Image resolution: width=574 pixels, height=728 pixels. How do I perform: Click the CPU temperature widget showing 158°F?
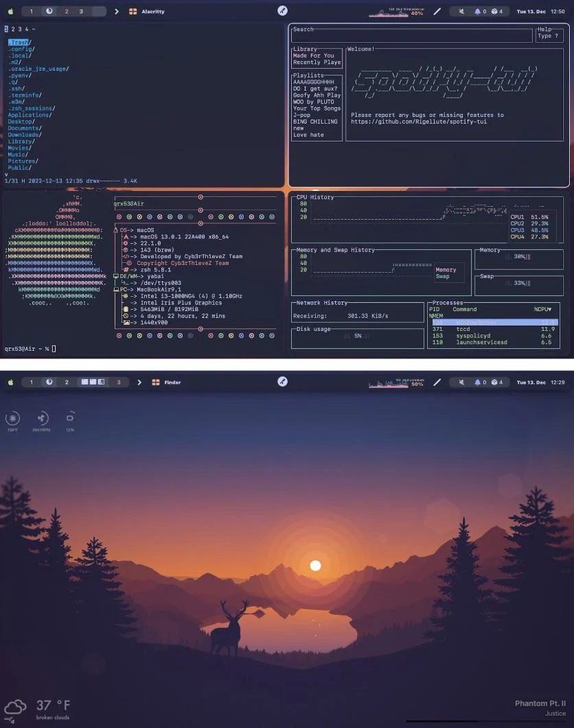pyautogui.click(x=13, y=418)
